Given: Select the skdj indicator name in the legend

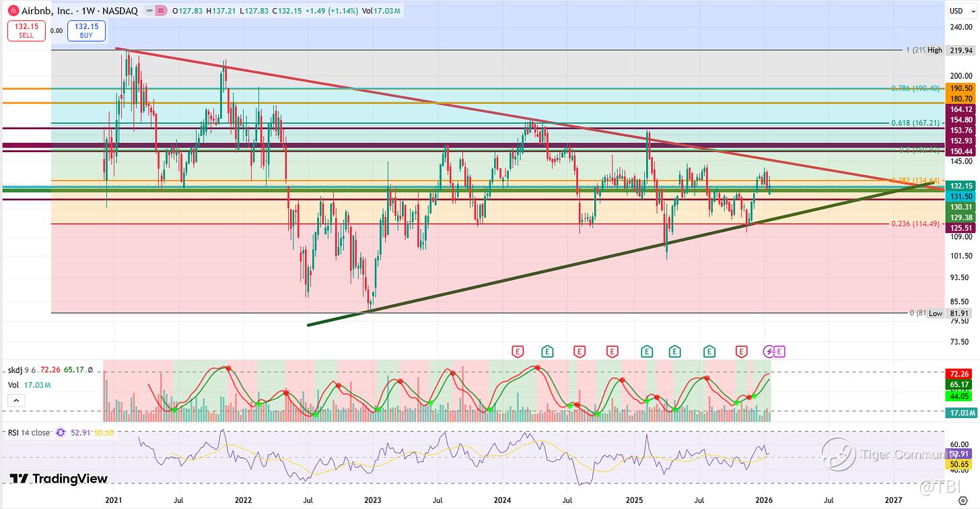Looking at the screenshot, I should click(x=16, y=370).
